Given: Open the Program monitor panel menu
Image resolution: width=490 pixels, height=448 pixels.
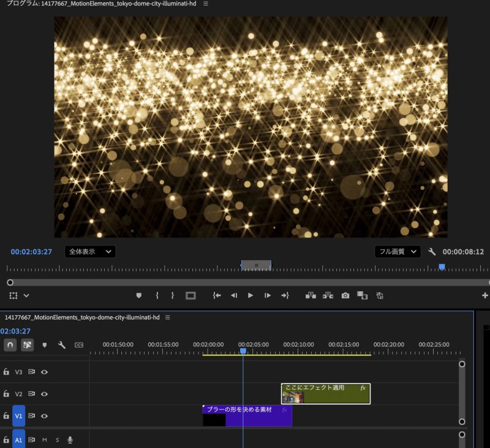Looking at the screenshot, I should point(206,4).
